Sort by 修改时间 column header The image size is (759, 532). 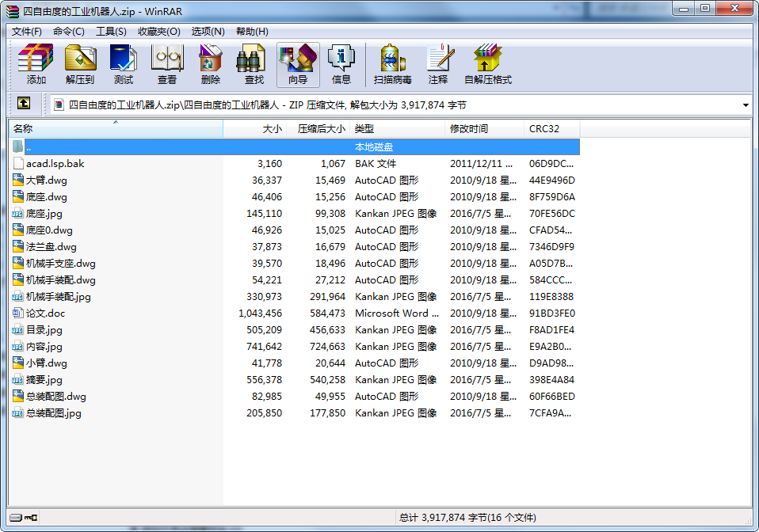pyautogui.click(x=484, y=129)
